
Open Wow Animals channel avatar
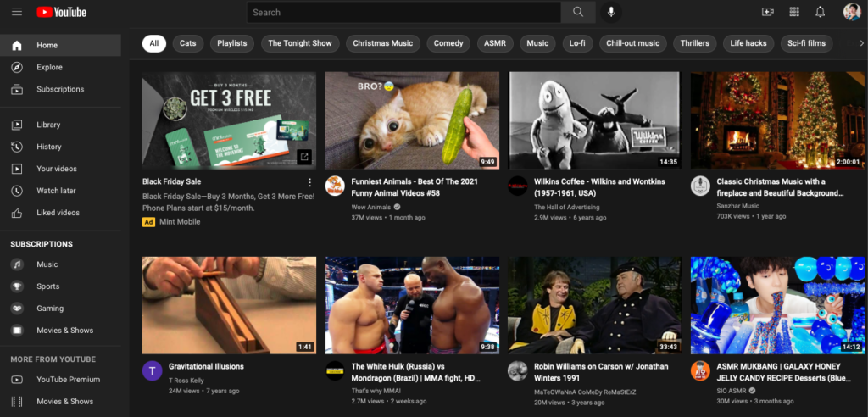coord(335,186)
